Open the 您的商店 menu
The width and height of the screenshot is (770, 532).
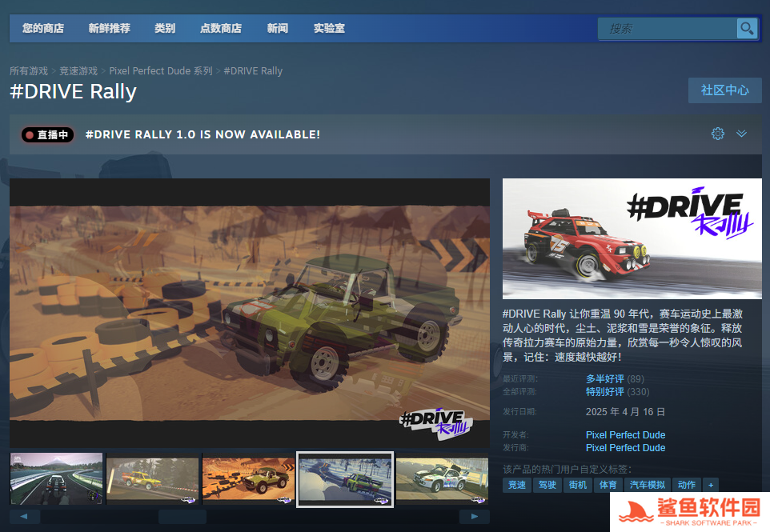(x=43, y=28)
